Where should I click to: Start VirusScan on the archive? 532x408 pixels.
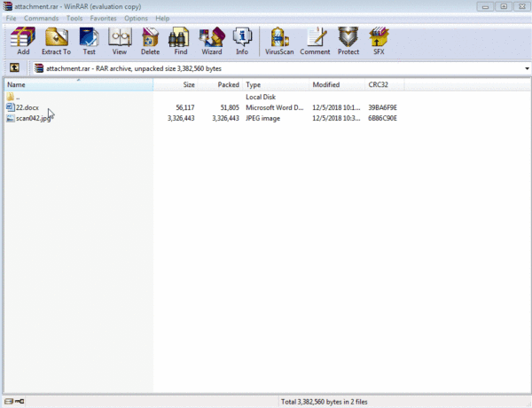(279, 41)
